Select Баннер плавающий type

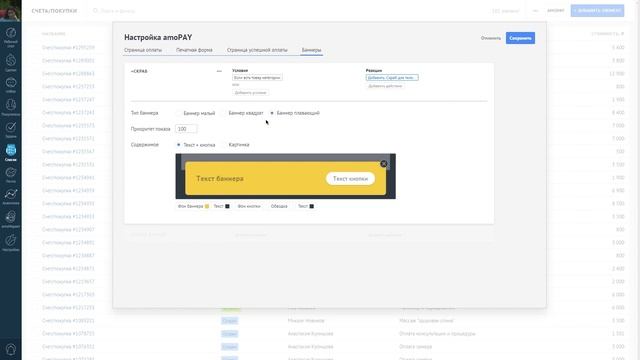[x=295, y=113]
